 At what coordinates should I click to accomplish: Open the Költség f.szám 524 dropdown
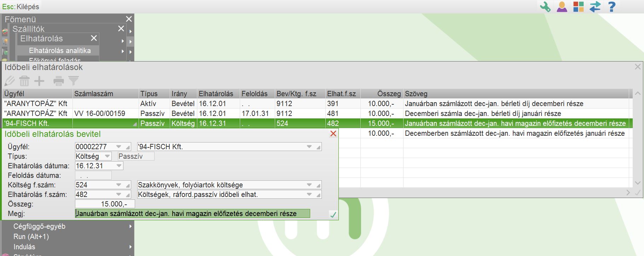pyautogui.click(x=118, y=185)
